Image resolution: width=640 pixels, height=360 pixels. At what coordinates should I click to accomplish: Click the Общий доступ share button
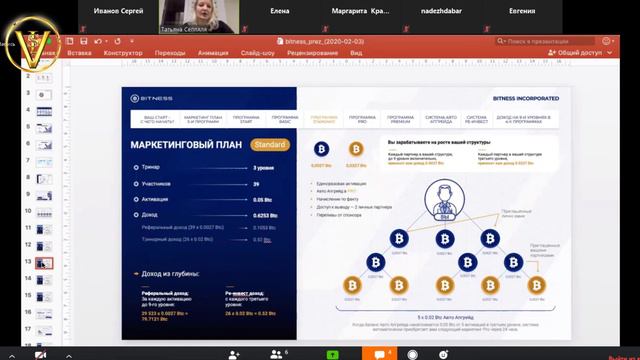575,53
